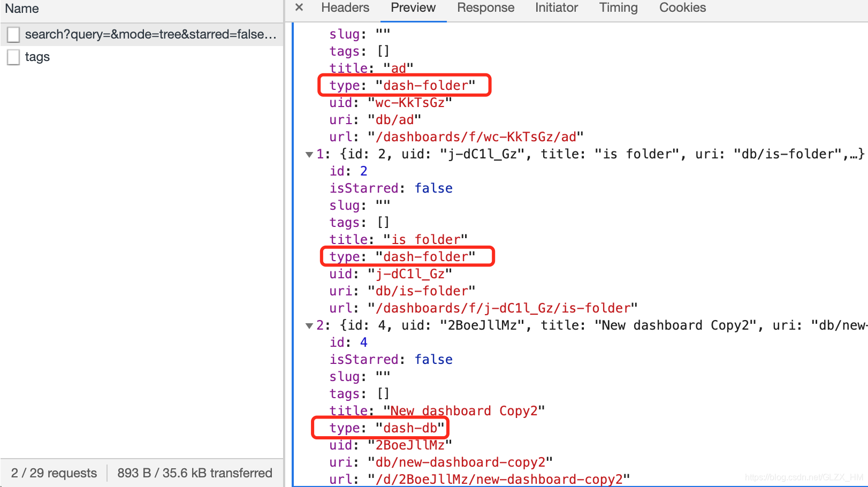Open the Headers tab
The height and width of the screenshot is (487, 868).
pos(345,8)
